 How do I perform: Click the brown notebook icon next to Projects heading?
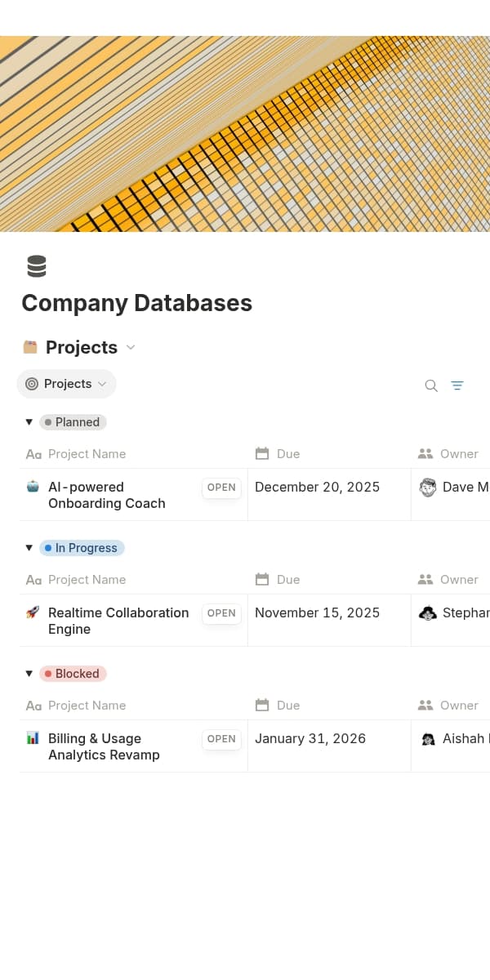tap(30, 346)
